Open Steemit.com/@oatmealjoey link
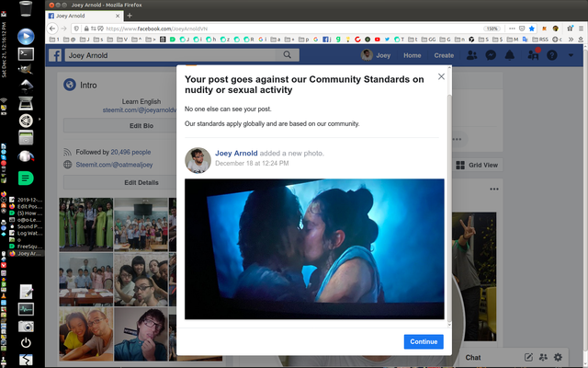588x368 pixels. click(x=114, y=165)
